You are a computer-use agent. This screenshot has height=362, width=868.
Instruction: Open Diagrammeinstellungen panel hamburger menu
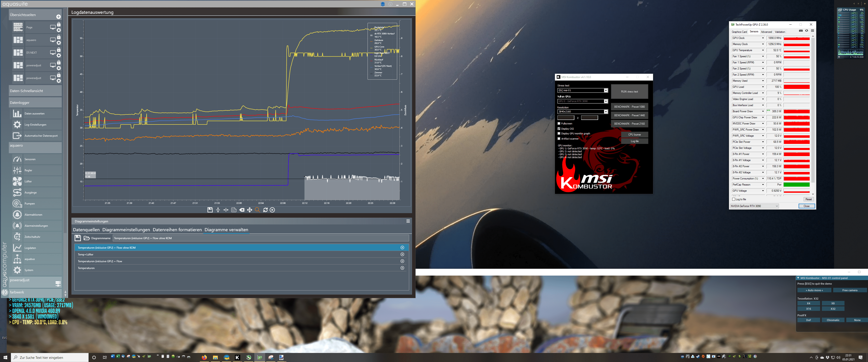point(408,221)
